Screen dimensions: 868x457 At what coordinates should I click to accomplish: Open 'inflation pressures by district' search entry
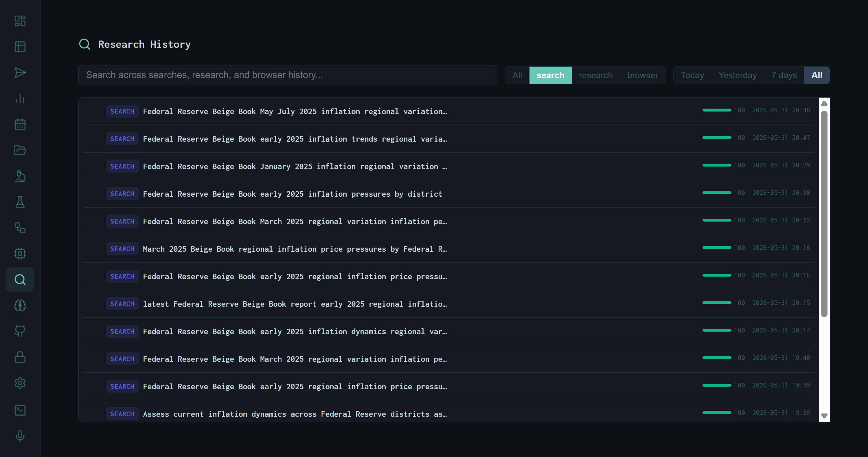448,193
